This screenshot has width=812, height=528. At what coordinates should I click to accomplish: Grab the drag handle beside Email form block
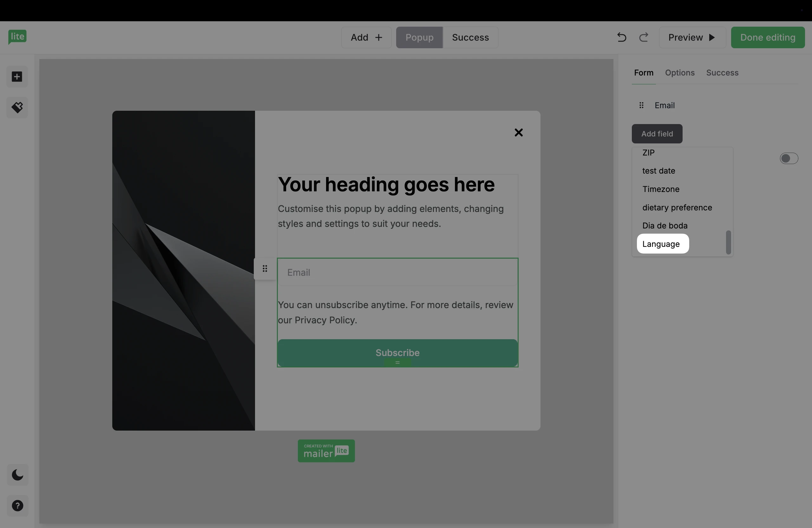click(x=265, y=269)
